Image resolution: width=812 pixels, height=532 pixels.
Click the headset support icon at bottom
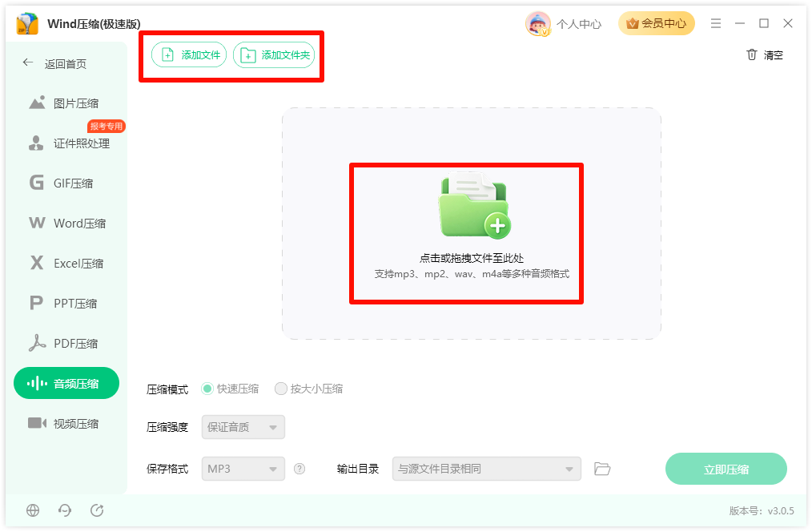pyautogui.click(x=65, y=510)
